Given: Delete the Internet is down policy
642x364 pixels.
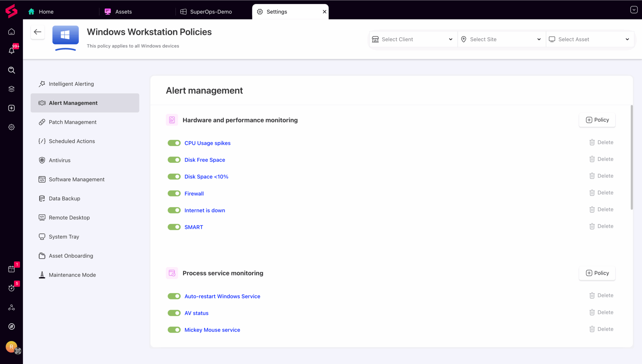Looking at the screenshot, I should pos(601,209).
